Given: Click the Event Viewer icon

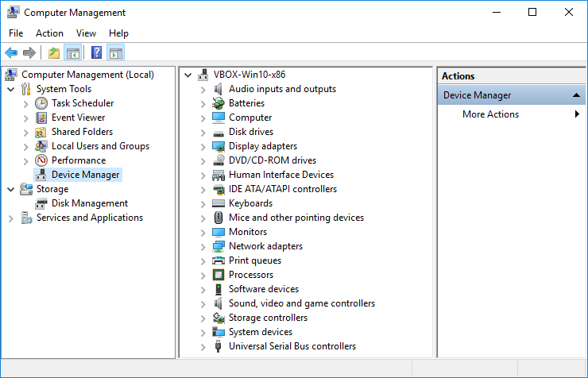Looking at the screenshot, I should (42, 118).
